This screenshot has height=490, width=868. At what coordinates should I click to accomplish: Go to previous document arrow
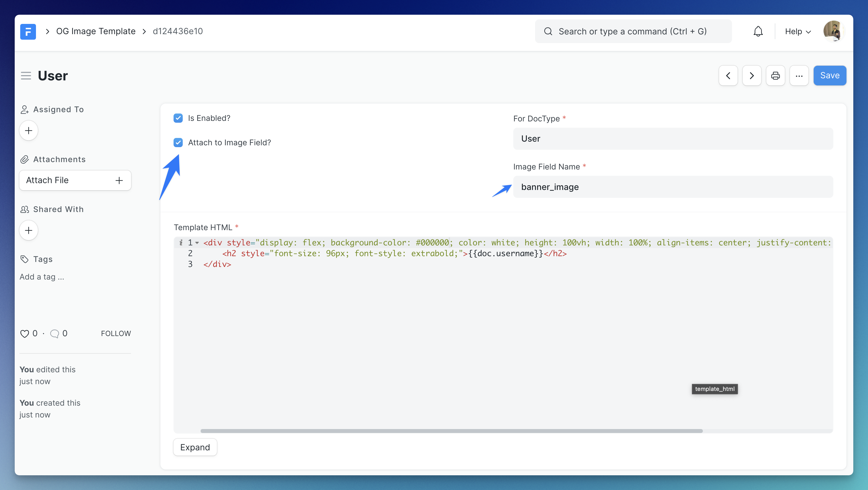(728, 76)
